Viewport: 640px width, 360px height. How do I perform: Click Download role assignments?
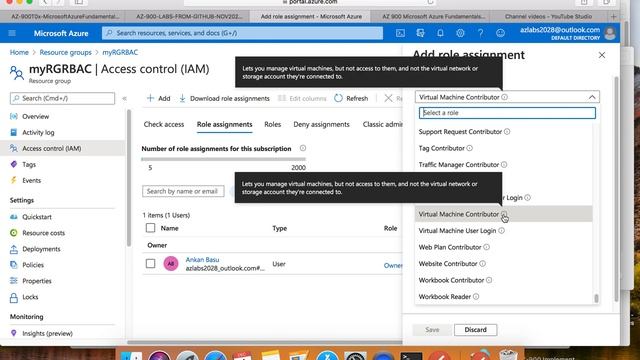224,98
